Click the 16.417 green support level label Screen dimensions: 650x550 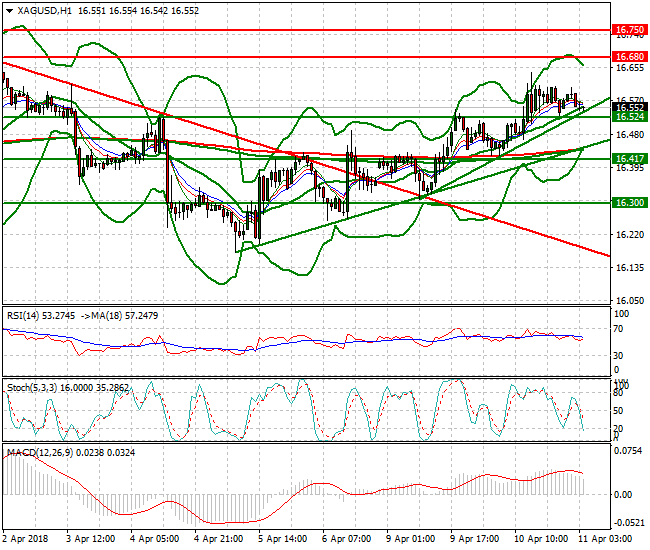click(630, 158)
